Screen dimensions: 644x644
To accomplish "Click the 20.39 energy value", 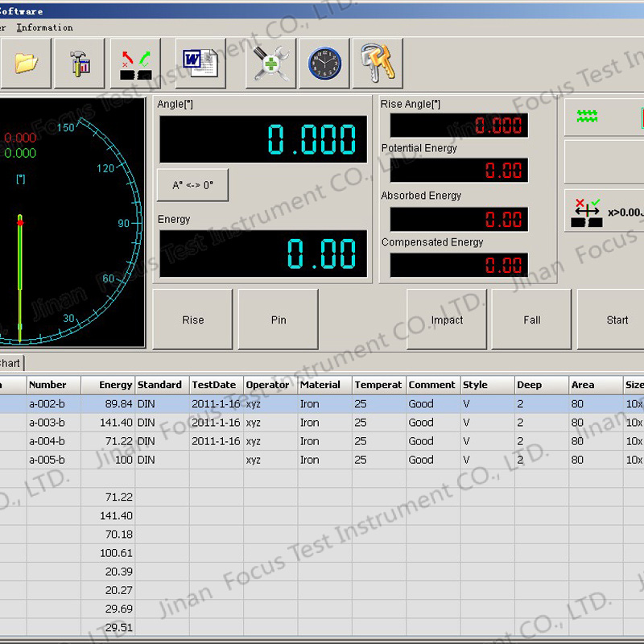I will (x=108, y=572).
